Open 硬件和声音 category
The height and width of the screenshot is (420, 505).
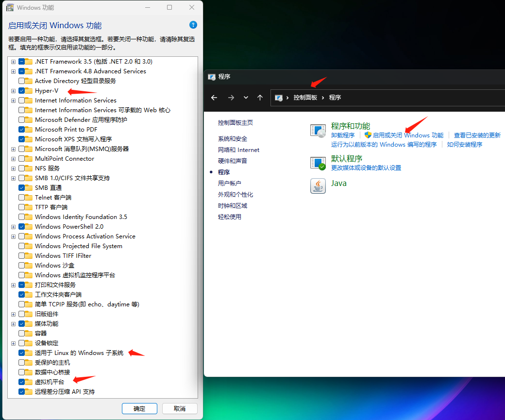233,161
